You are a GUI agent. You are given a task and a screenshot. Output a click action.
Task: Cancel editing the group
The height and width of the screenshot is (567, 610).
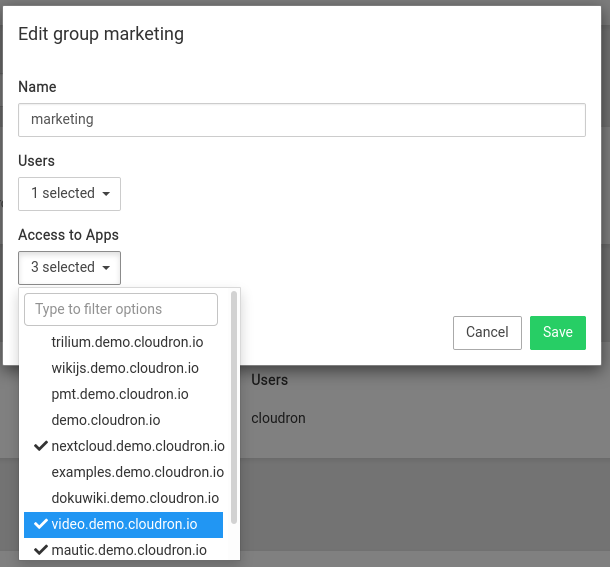(487, 332)
